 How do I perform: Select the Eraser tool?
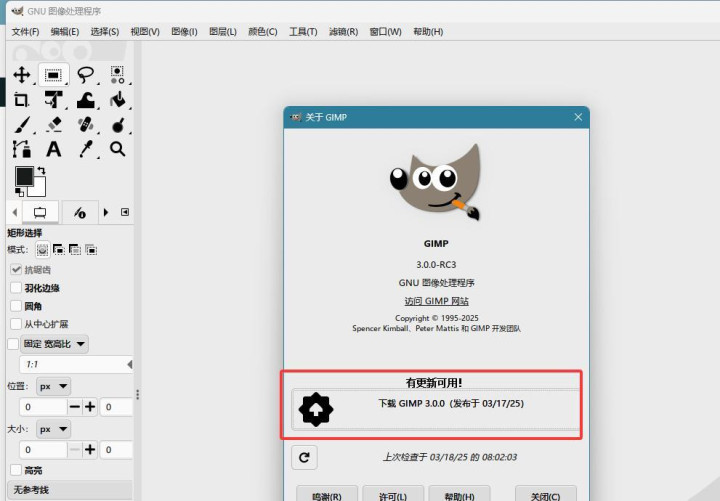[x=53, y=124]
